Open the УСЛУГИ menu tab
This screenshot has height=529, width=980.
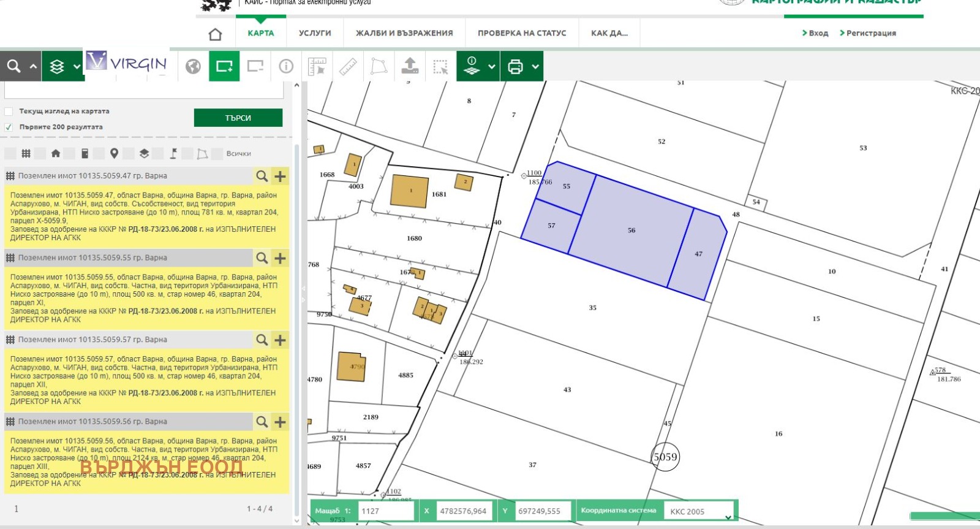point(315,33)
